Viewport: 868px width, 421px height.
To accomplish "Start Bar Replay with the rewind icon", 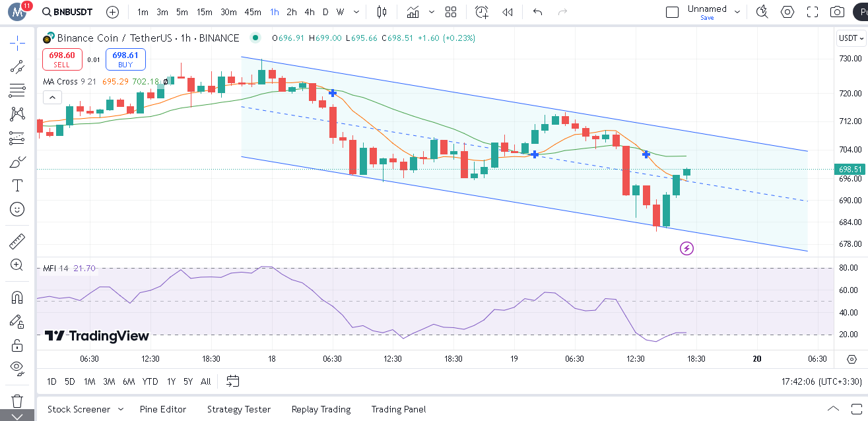I will (x=508, y=12).
